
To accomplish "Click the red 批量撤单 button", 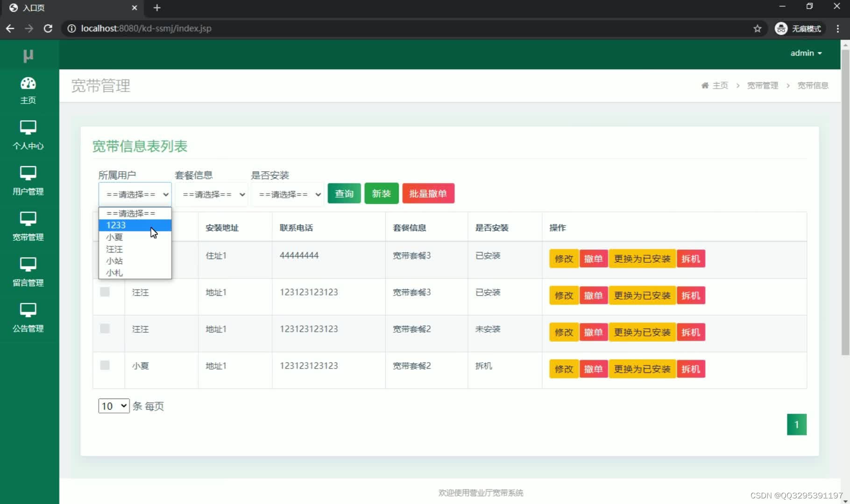I will 428,193.
